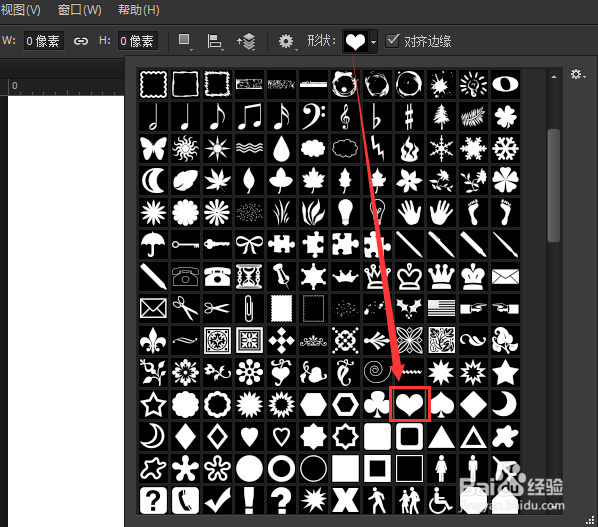Select the lightning bolt shape

tap(377, 148)
